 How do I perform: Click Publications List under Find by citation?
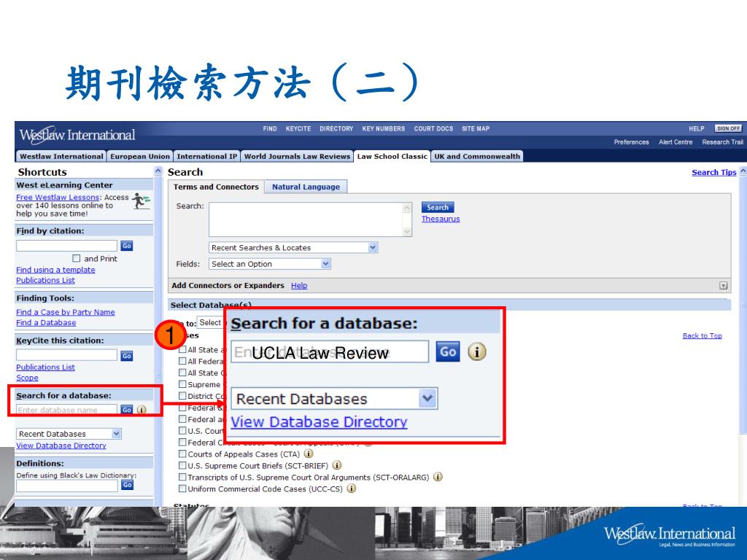tap(45, 280)
